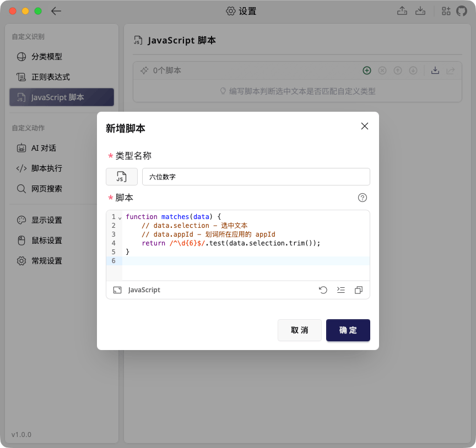Click the import tray icon in title bar
Viewport: 476px width, 448px height.
tap(420, 11)
